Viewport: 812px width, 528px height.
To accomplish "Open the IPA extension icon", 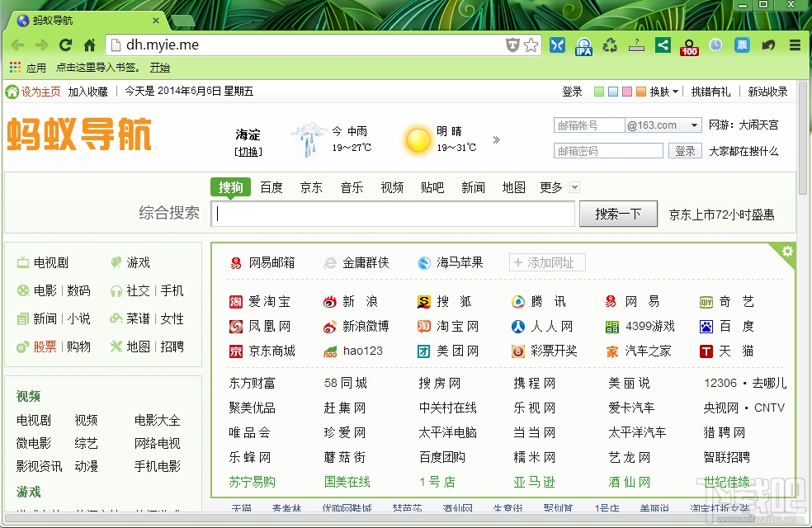I will point(583,46).
